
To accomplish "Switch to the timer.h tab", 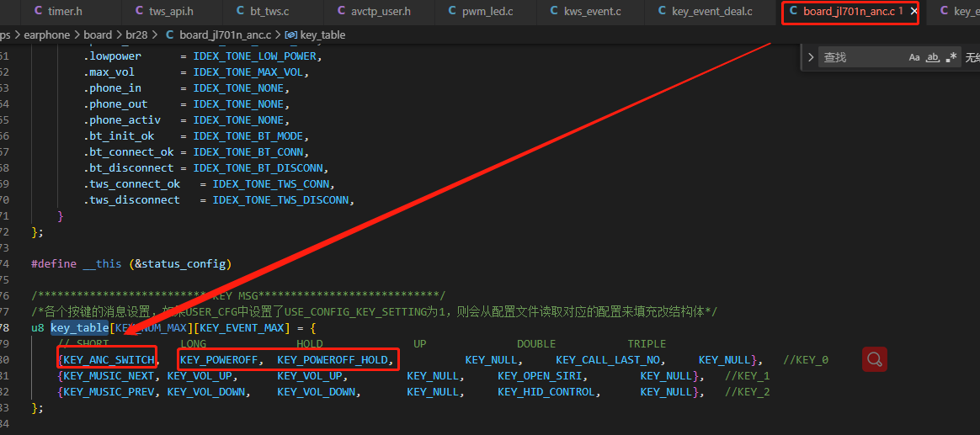I will [x=59, y=11].
